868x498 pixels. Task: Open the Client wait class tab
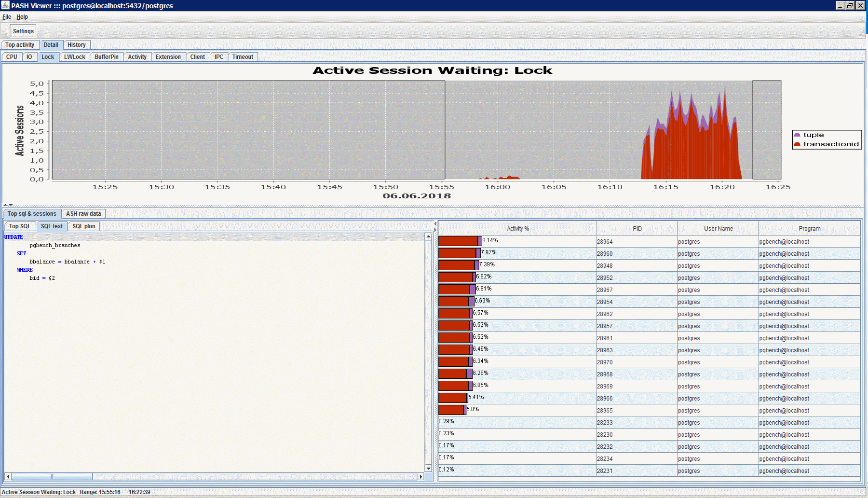pyautogui.click(x=198, y=56)
